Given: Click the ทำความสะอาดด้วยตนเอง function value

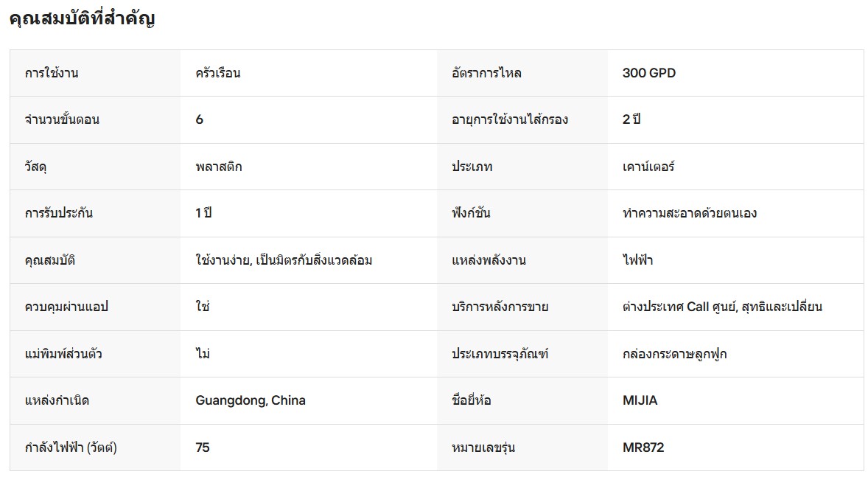Looking at the screenshot, I should coord(689,213).
